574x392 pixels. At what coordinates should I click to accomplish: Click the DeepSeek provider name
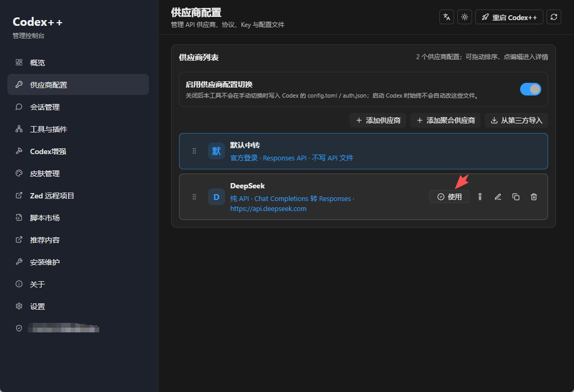[248, 186]
